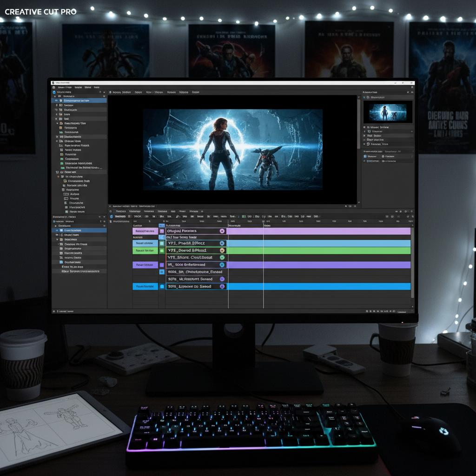The image size is (476, 476).
Task: Select the preview thumbnail in the right panel
Action: [x=387, y=112]
